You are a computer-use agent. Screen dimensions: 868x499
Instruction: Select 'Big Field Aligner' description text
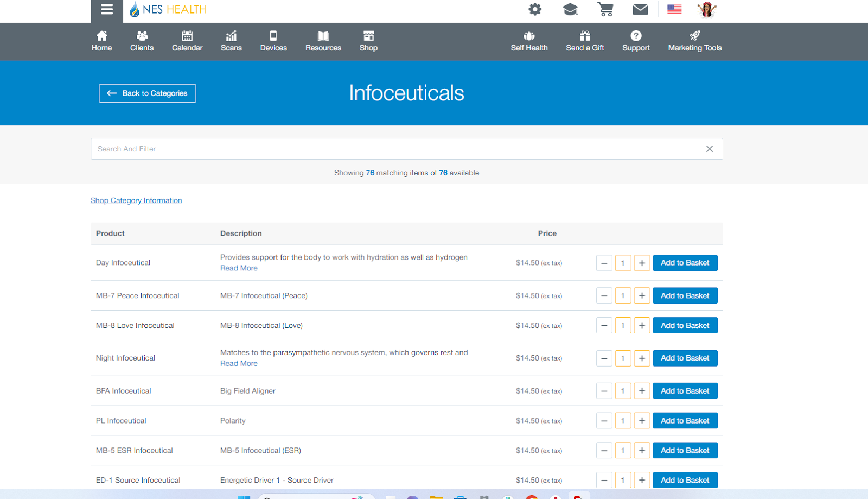(x=248, y=391)
